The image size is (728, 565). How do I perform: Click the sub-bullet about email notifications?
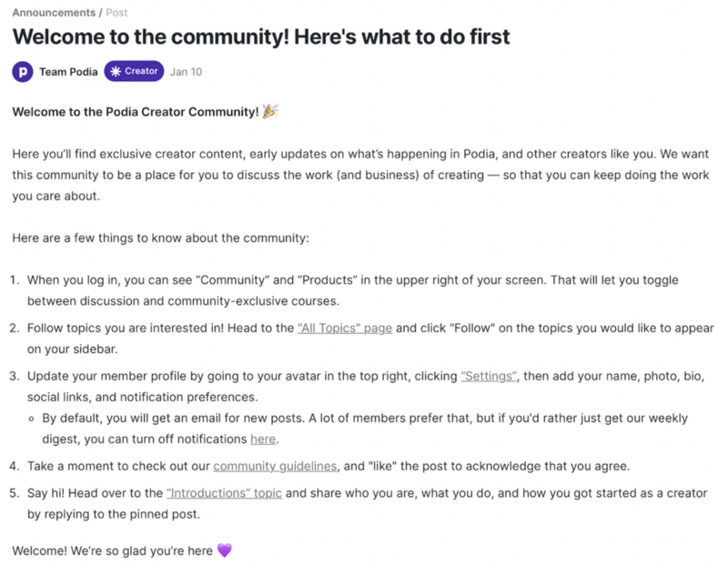tap(365, 428)
